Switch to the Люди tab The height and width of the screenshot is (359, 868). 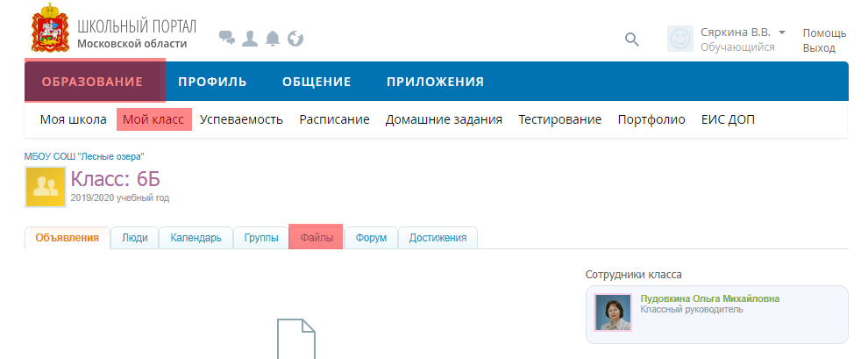click(x=134, y=238)
